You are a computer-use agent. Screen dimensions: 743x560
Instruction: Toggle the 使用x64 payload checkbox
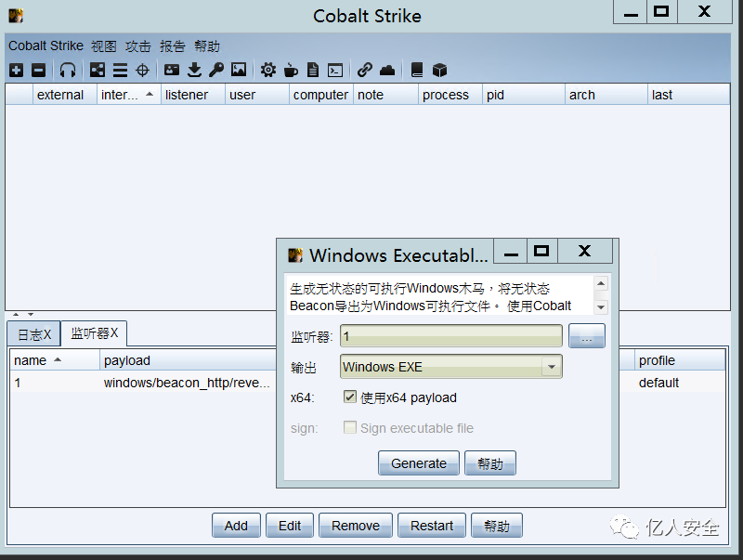click(350, 397)
